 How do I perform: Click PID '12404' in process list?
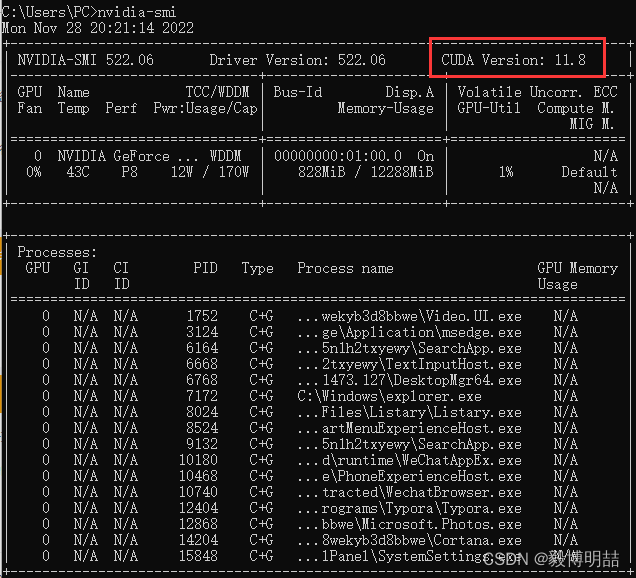[198, 508]
